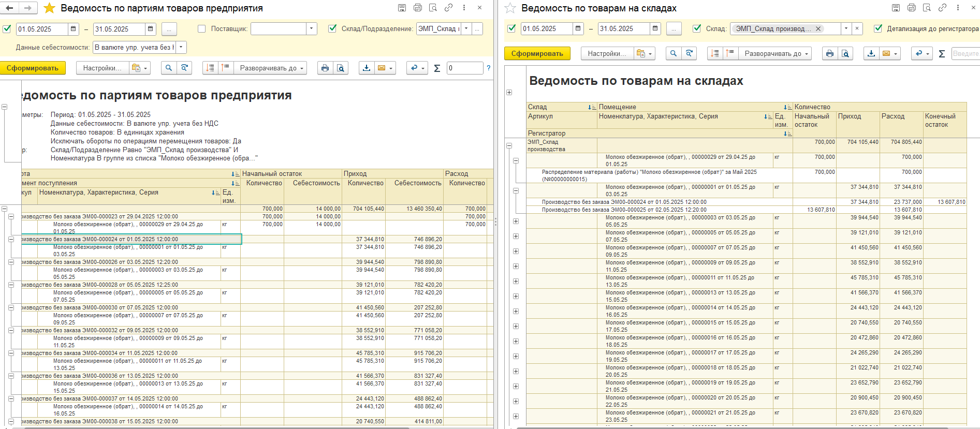This screenshot has width=980, height=429.
Task: Open calendar for 31.05.2025 in left report
Action: (x=150, y=29)
